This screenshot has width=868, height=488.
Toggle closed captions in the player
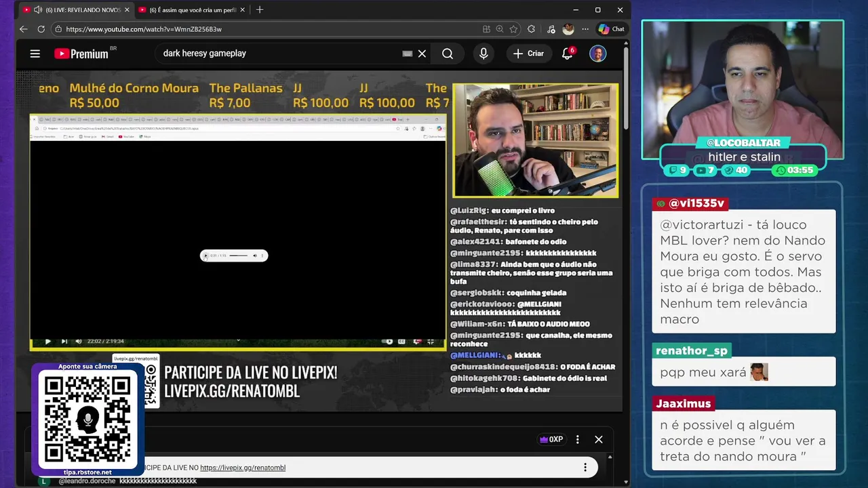(402, 341)
